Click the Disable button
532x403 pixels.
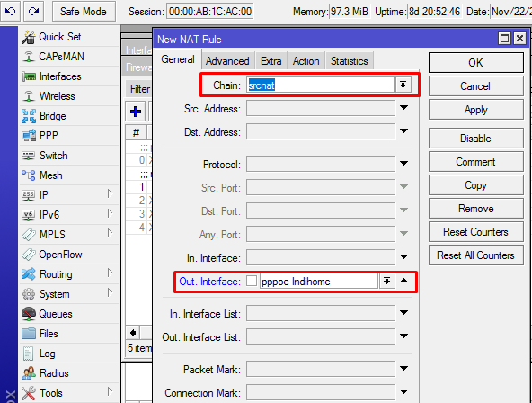point(476,139)
